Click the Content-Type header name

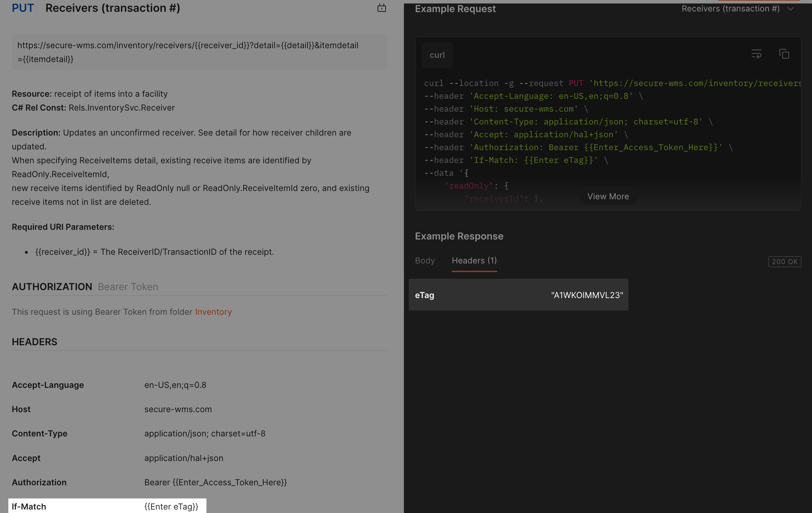coord(39,434)
